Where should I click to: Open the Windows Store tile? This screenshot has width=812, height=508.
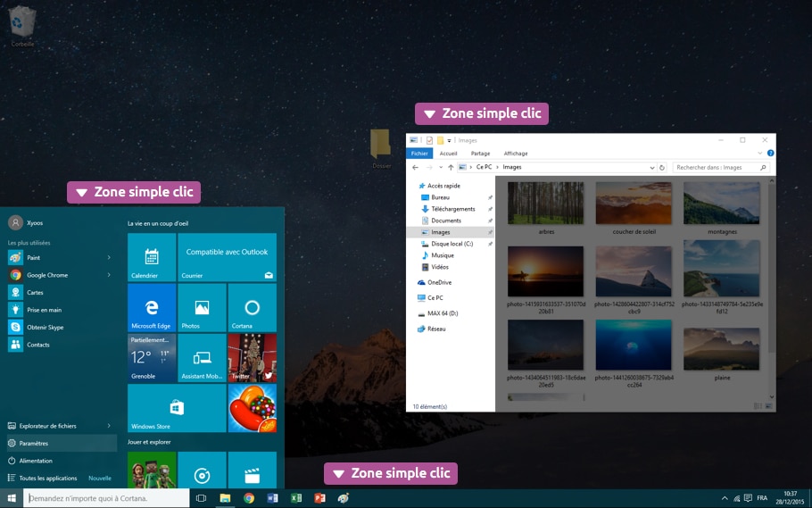177,408
